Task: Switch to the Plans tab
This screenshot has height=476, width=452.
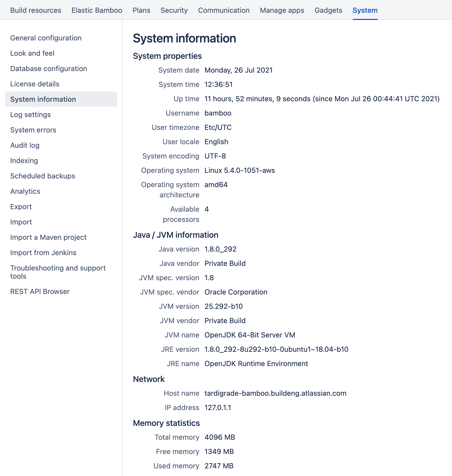Action: click(141, 10)
